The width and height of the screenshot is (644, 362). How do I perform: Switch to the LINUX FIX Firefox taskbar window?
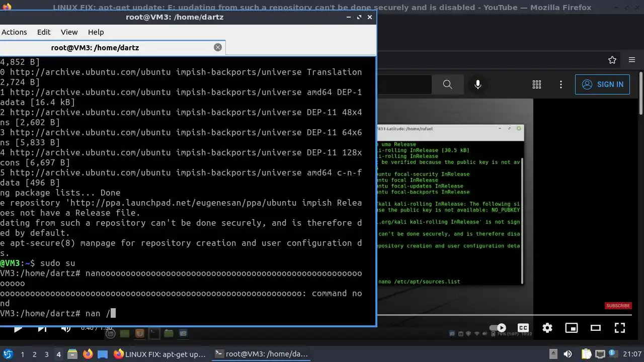click(160, 354)
